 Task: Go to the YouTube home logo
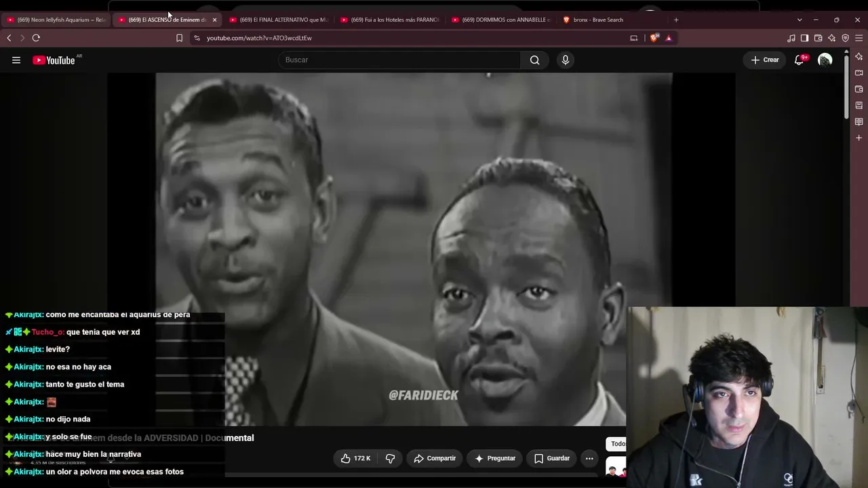pyautogui.click(x=54, y=60)
